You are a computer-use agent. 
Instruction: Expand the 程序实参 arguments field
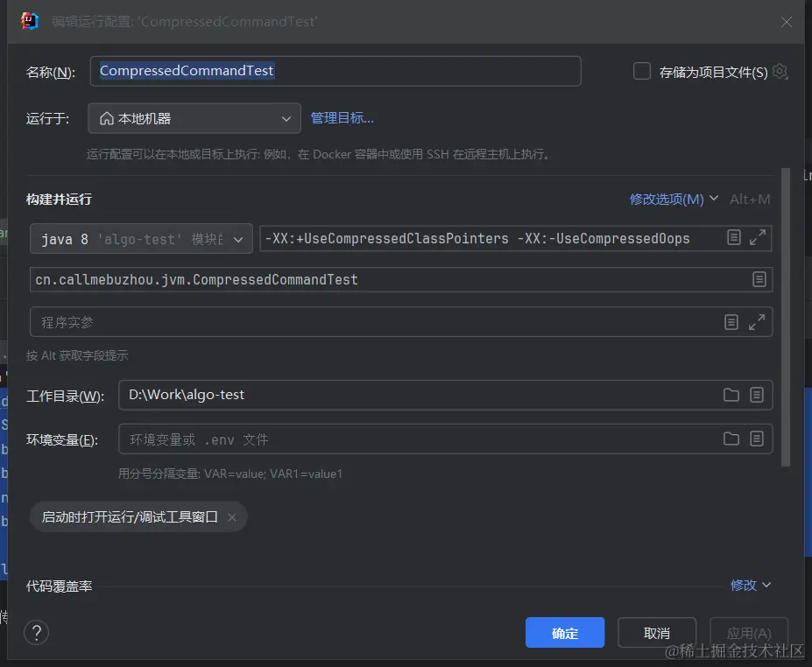[757, 322]
